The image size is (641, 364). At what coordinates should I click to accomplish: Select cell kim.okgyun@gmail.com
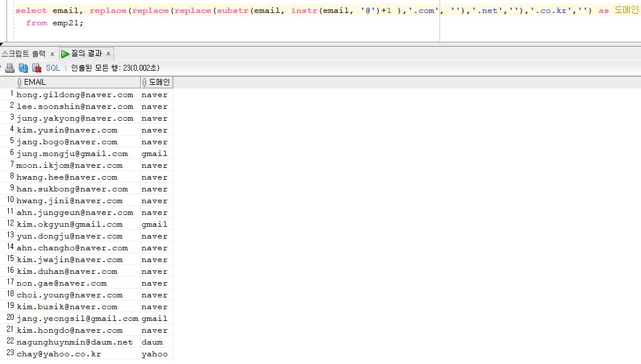(x=78, y=224)
